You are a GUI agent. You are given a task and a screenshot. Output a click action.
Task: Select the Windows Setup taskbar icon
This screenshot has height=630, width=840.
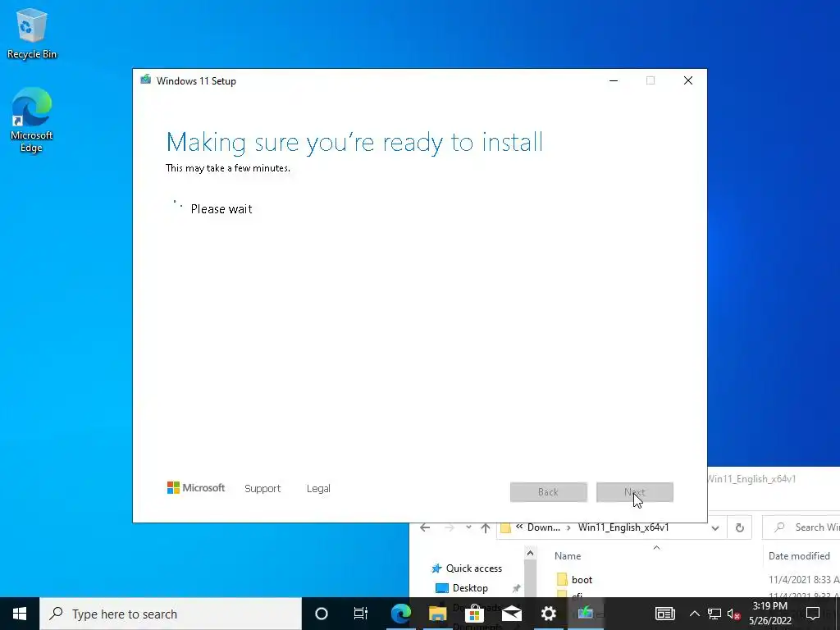[586, 614]
